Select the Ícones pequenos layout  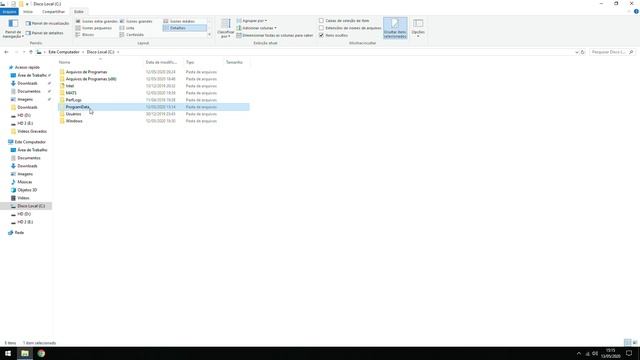point(94,28)
